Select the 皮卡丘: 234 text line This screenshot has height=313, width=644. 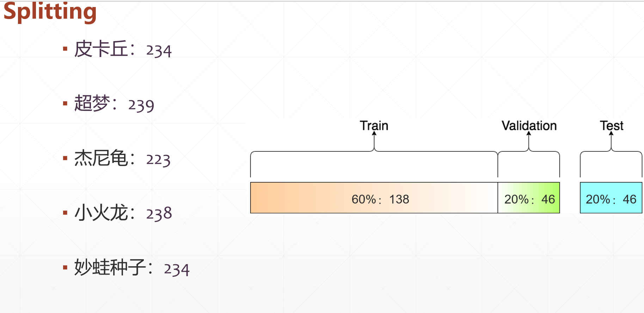pos(123,49)
